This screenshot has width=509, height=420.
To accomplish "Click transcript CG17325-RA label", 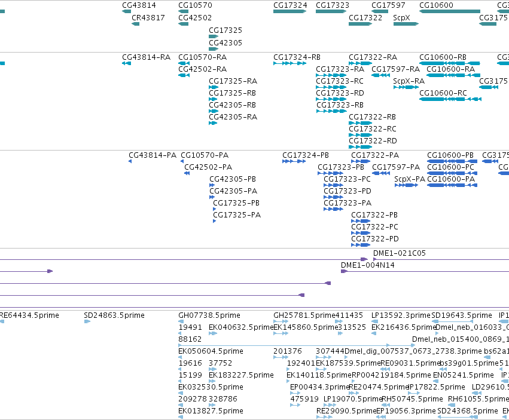I will 233,81.
